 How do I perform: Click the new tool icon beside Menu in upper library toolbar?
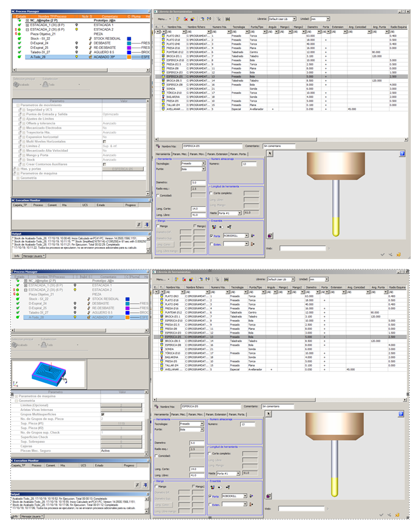point(178,19)
